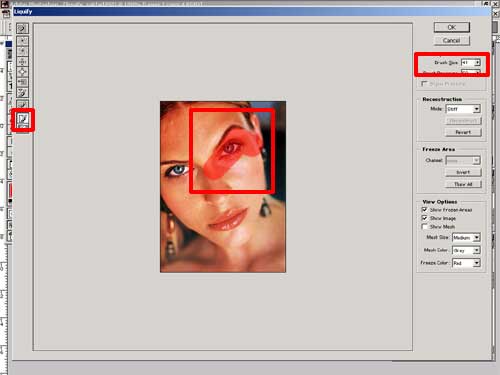The width and height of the screenshot is (500, 375).
Task: Click the Invert button
Action: (463, 172)
